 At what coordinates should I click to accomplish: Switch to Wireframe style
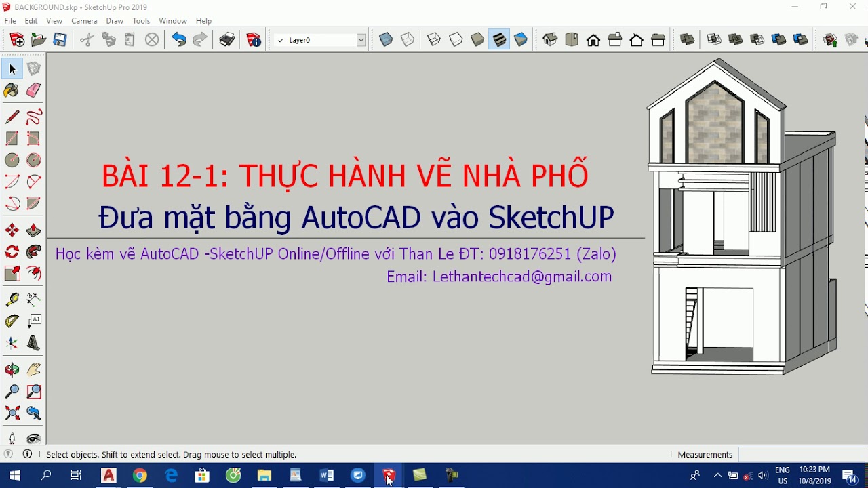coord(434,40)
